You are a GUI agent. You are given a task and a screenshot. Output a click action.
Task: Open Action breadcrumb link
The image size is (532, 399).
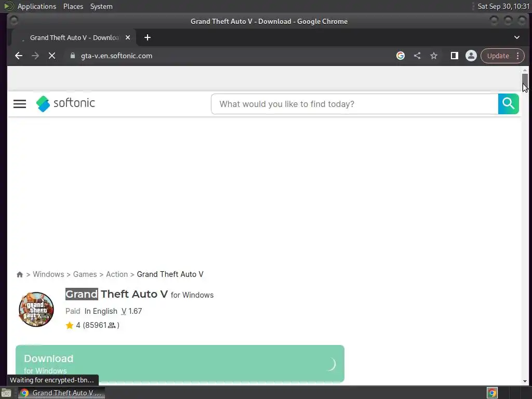(117, 274)
